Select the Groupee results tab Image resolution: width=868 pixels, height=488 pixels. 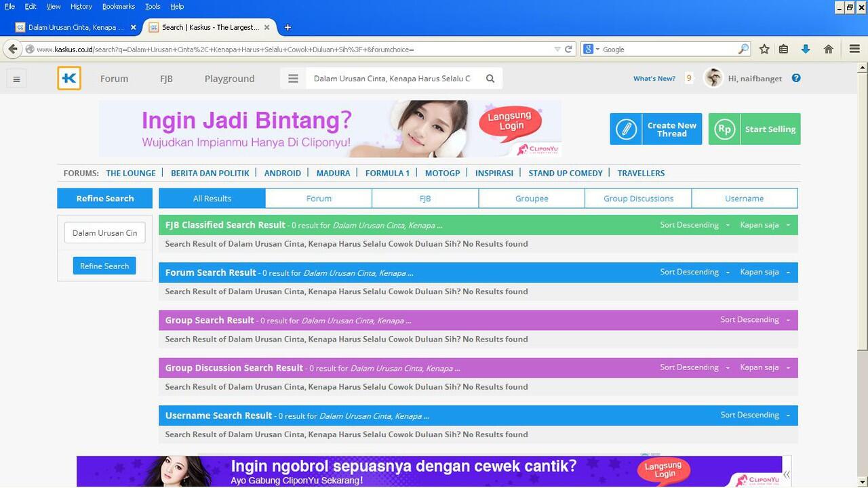[x=532, y=199]
